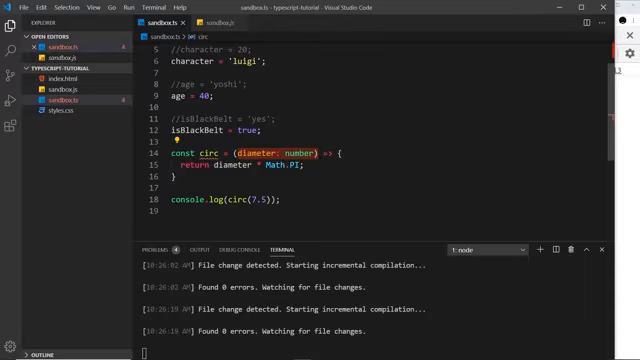640x360 pixels.
Task: Click the EXPLORER panel title
Action: tap(43, 23)
